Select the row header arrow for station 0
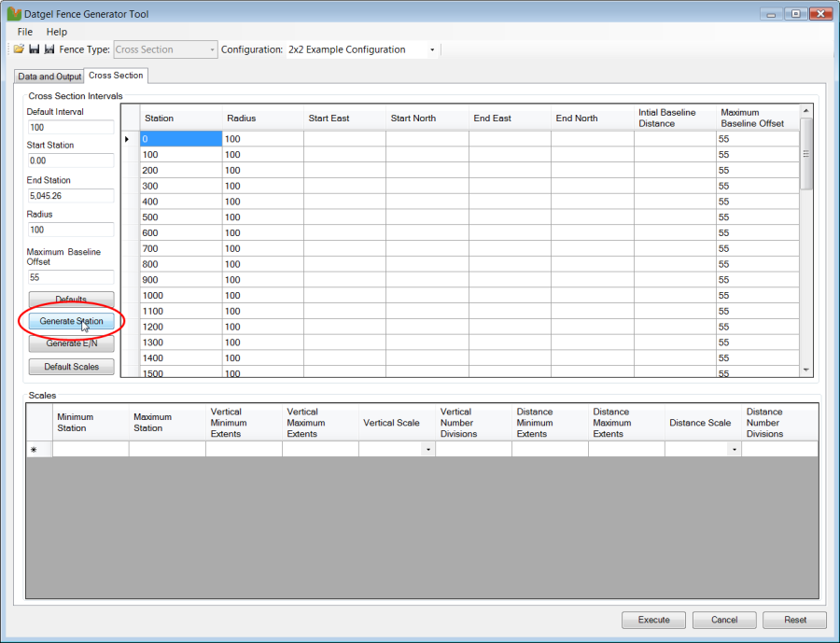840x643 pixels. [x=129, y=139]
